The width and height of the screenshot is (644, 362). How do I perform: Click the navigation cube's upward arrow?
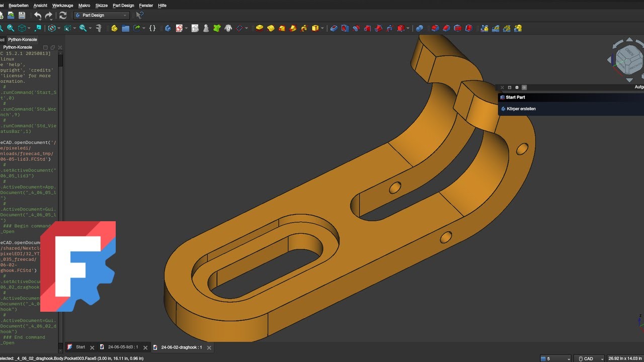coord(629,39)
